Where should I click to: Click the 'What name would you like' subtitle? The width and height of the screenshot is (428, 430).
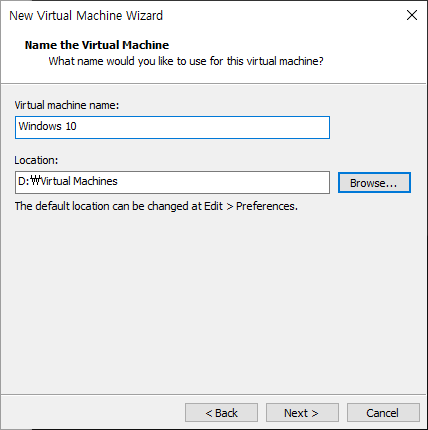(186, 61)
